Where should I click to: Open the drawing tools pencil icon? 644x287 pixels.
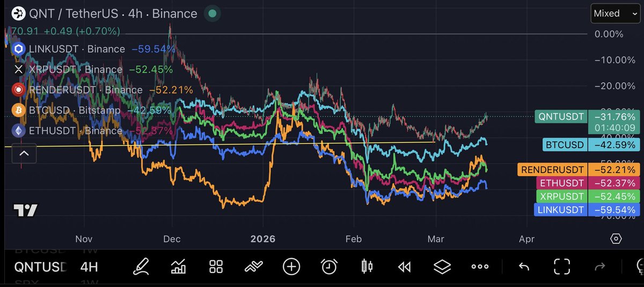point(142,266)
